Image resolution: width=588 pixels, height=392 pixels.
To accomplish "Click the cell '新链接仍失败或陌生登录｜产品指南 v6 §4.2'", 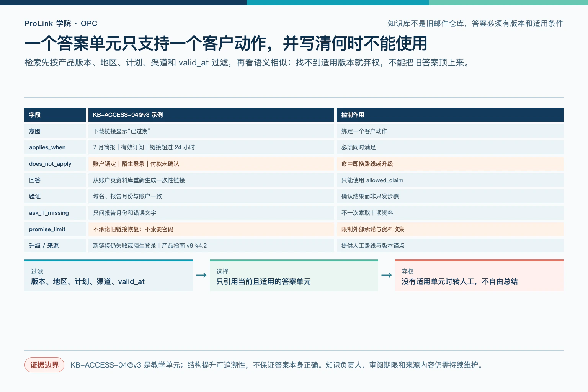I will coord(211,246).
